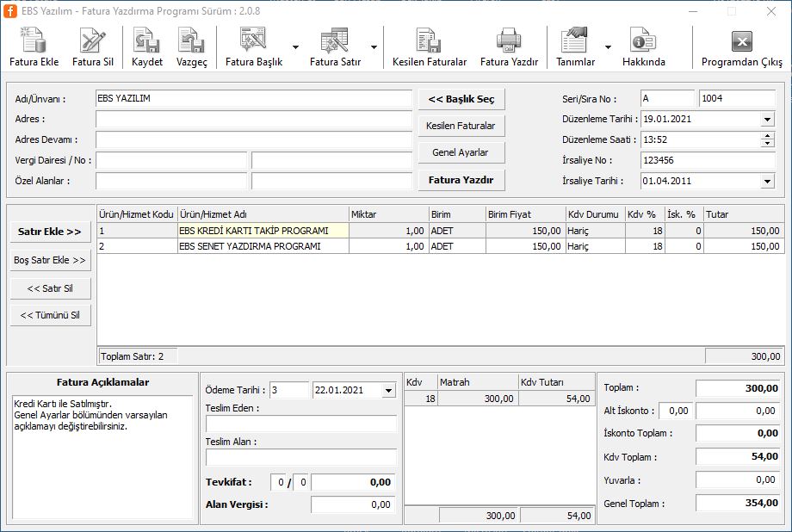Click the bold Fatura Yazdır form button
792x532 pixels.
pos(461,180)
